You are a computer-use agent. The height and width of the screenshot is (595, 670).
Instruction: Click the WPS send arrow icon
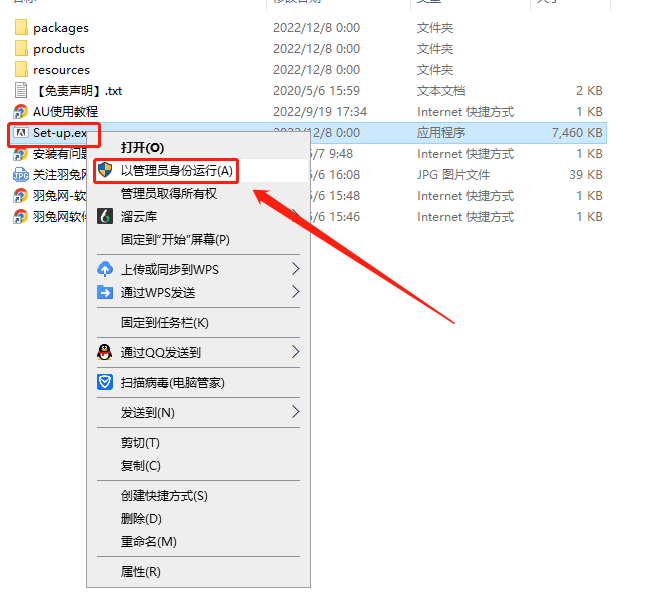tap(105, 292)
